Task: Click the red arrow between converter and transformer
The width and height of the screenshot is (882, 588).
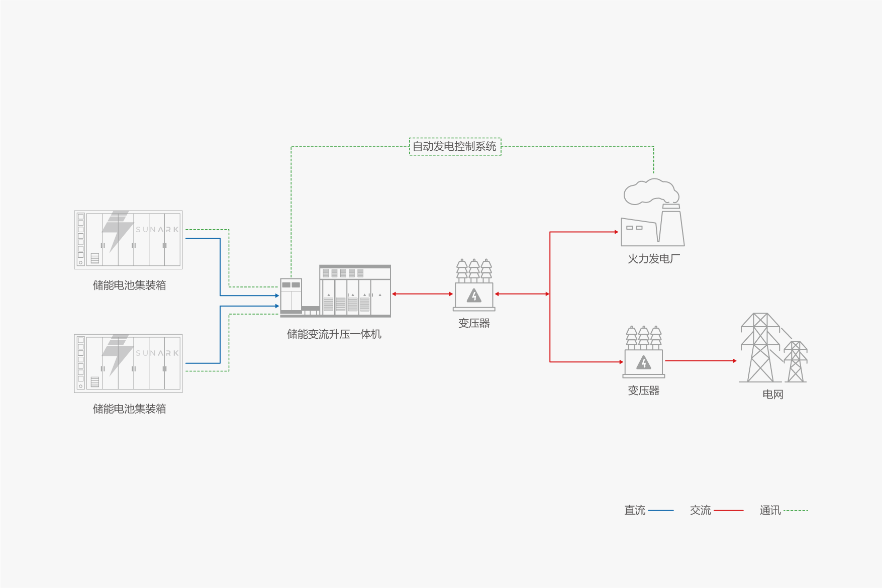Action: 422,294
